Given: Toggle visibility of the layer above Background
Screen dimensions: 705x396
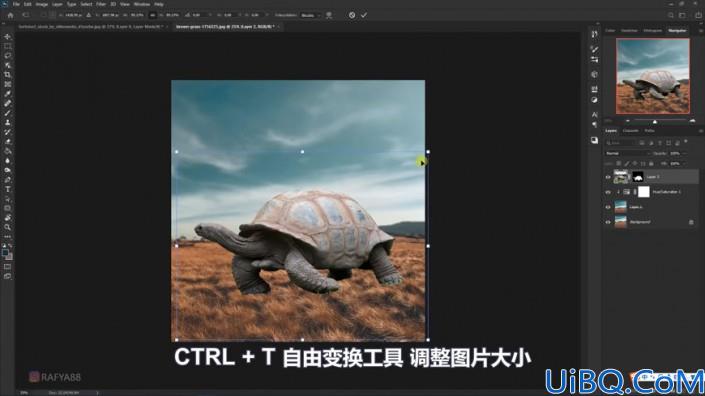Looking at the screenshot, I should (x=608, y=207).
